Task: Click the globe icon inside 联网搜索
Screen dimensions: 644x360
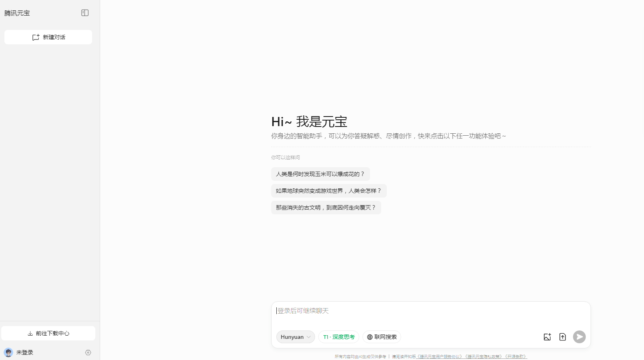Action: [370, 337]
